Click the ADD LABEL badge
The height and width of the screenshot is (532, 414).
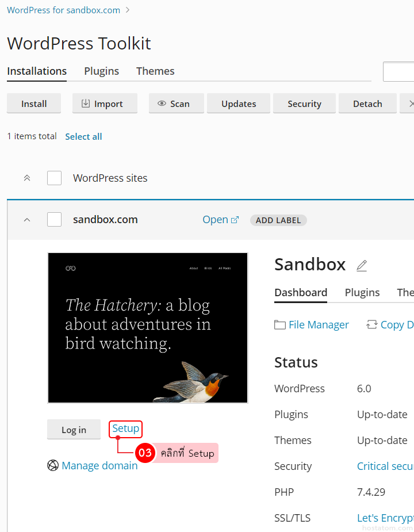pos(278,220)
